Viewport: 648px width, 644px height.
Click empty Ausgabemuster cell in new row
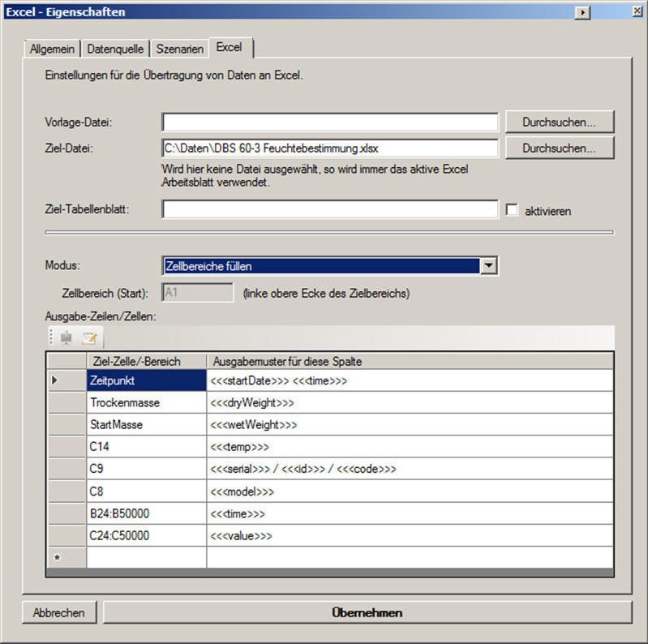click(410, 557)
